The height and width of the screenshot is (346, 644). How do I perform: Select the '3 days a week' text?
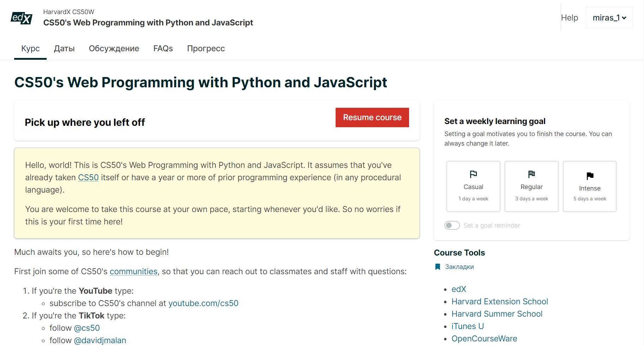click(x=532, y=199)
